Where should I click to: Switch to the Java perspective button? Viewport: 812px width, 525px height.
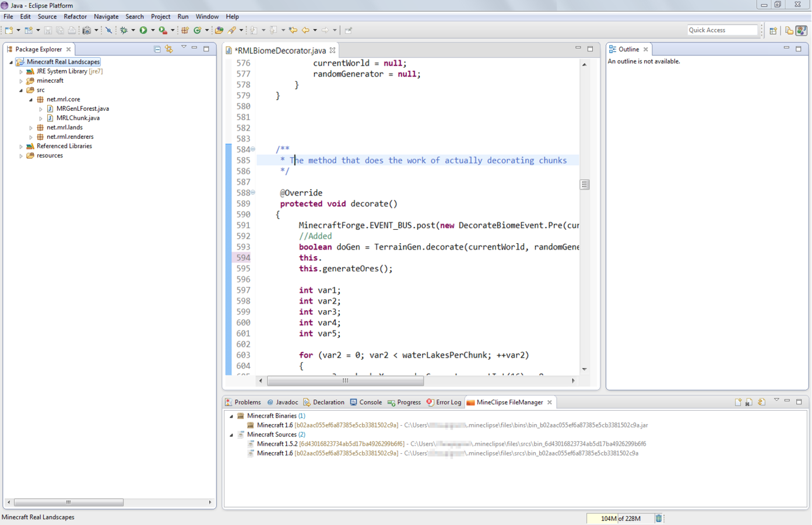coord(802,30)
